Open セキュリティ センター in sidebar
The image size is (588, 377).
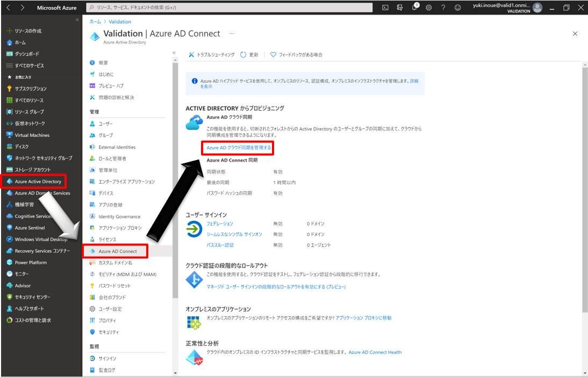tap(28, 297)
